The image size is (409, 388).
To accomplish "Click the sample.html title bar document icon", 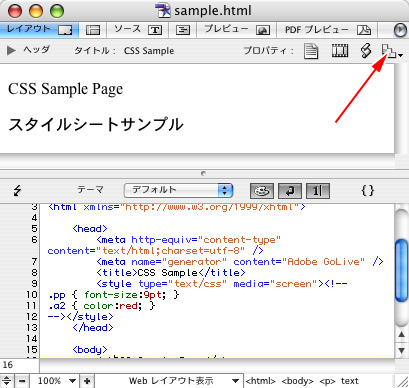I will tap(163, 10).
